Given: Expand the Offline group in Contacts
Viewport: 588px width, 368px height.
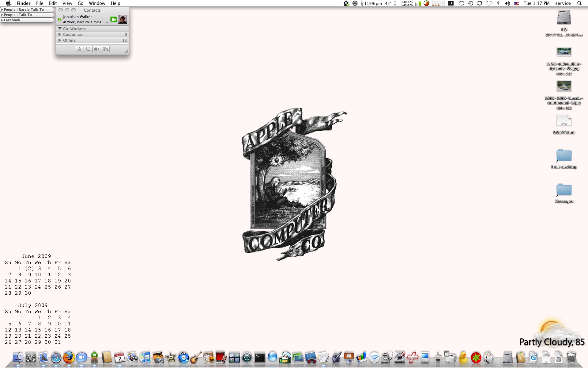Looking at the screenshot, I should point(60,40).
